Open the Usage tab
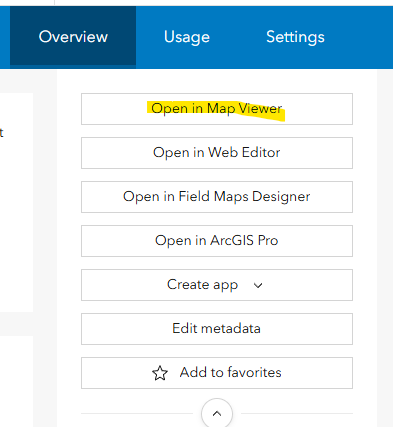This screenshot has height=427, width=393. [x=187, y=37]
